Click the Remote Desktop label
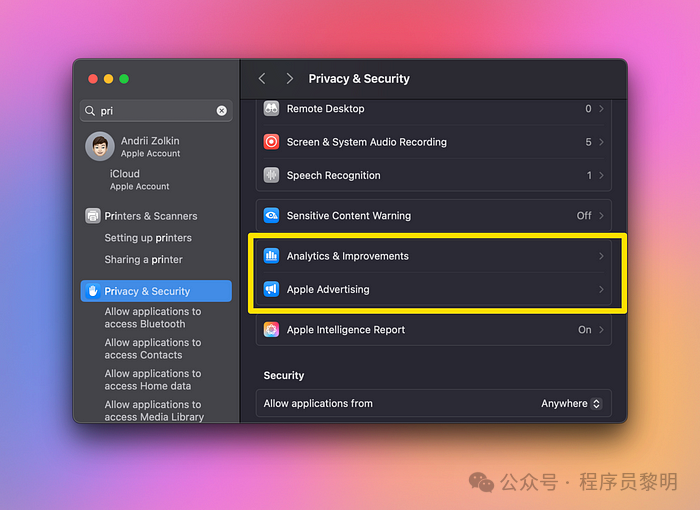This screenshot has width=700, height=510. (325, 109)
